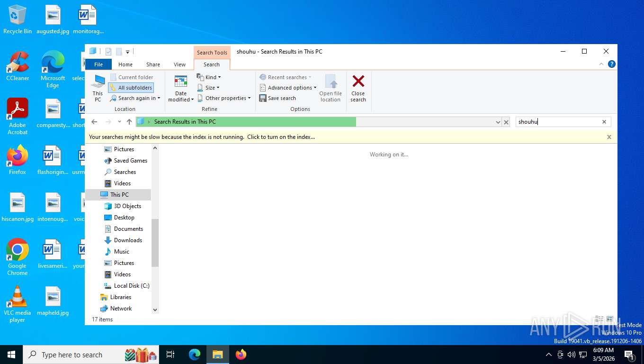Dismiss the yellow index warning bar
The image size is (644, 364).
(x=609, y=137)
